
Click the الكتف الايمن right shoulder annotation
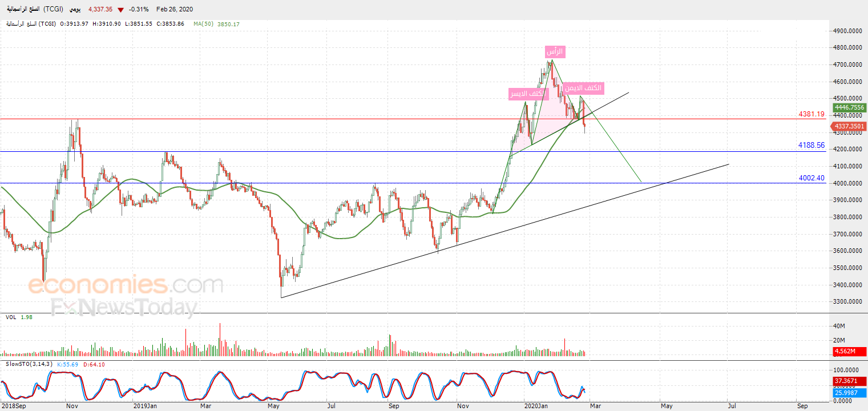tap(583, 88)
